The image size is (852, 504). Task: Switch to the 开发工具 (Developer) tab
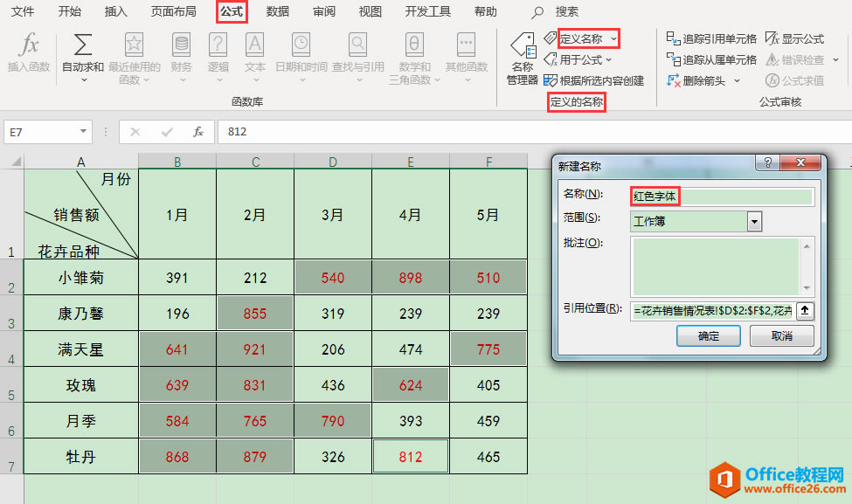(427, 11)
